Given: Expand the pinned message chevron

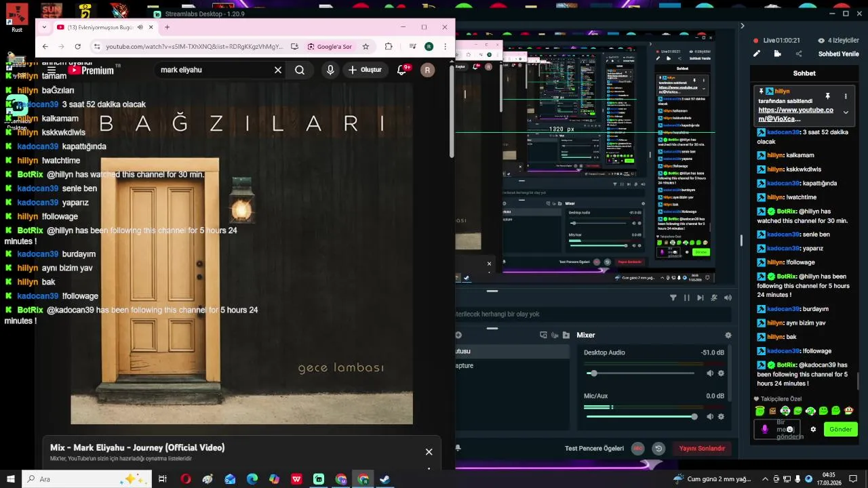Looking at the screenshot, I should 846,113.
